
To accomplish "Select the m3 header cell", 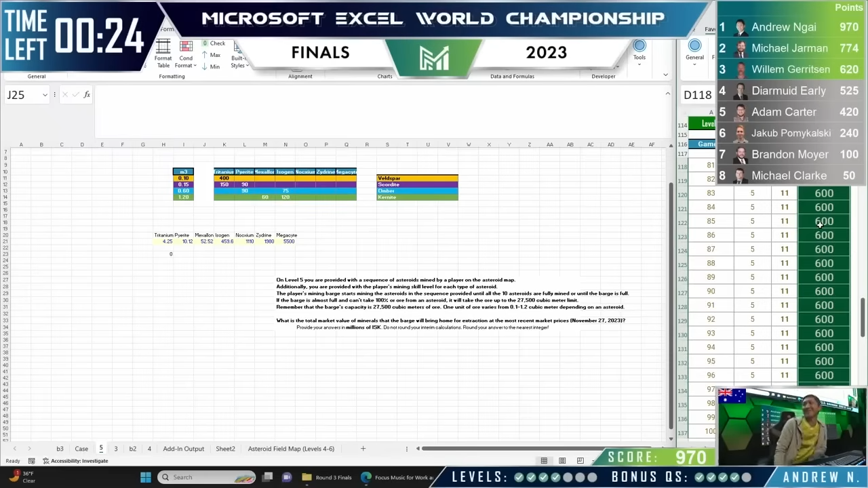I will [183, 172].
